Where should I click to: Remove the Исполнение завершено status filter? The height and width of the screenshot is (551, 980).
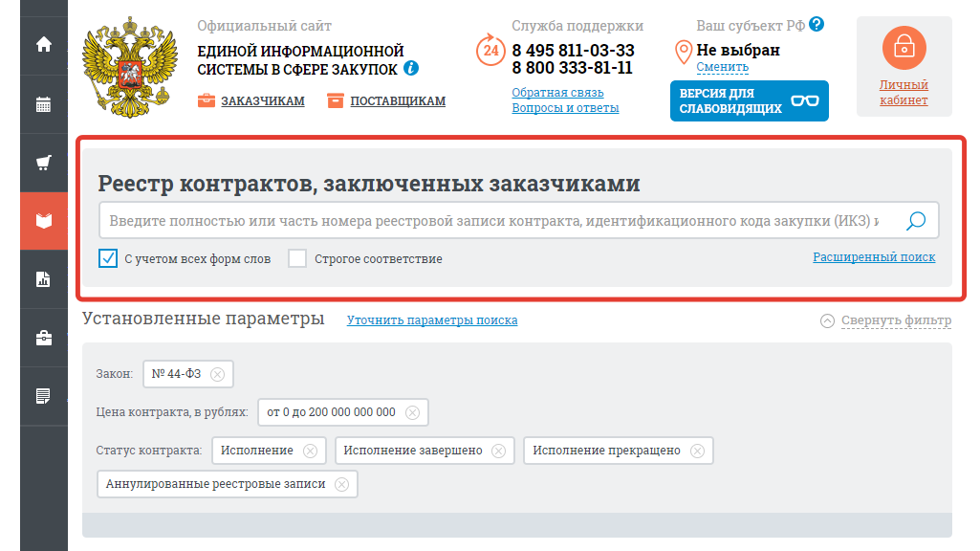498,451
